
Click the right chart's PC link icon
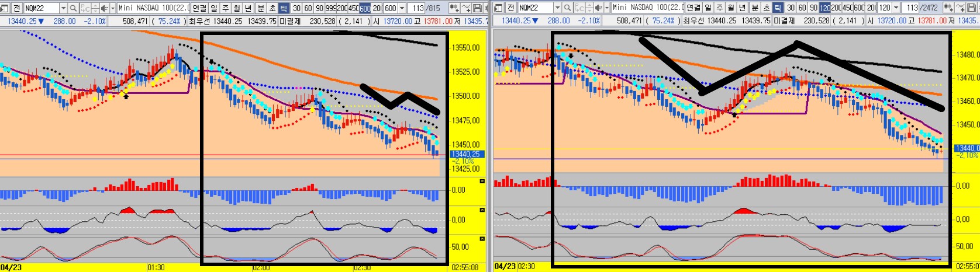(x=579, y=8)
